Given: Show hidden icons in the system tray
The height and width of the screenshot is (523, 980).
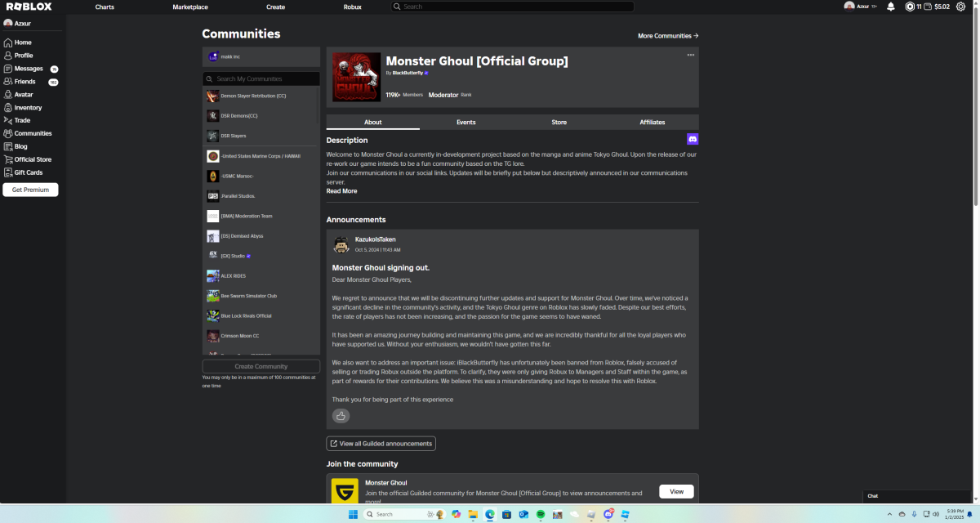Looking at the screenshot, I should pyautogui.click(x=889, y=514).
